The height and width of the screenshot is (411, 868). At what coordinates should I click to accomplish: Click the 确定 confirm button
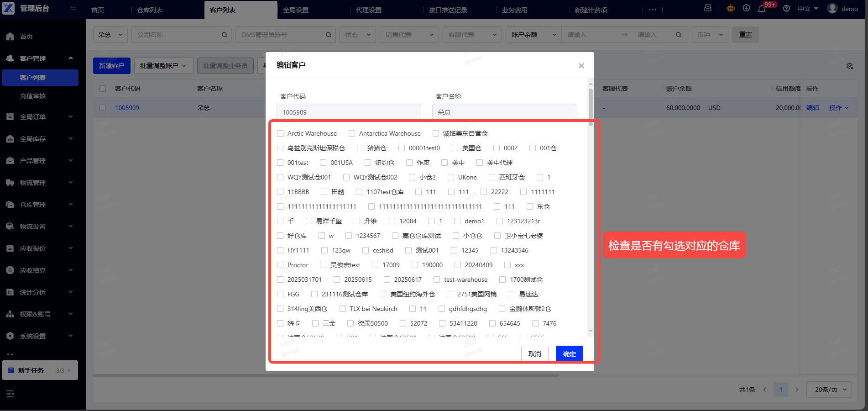click(569, 354)
